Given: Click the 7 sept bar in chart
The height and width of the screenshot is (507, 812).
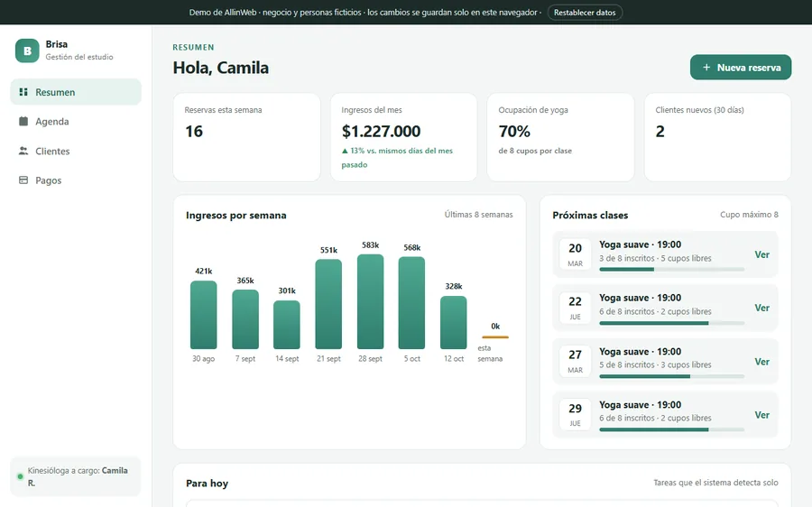Looking at the screenshot, I should (245, 319).
